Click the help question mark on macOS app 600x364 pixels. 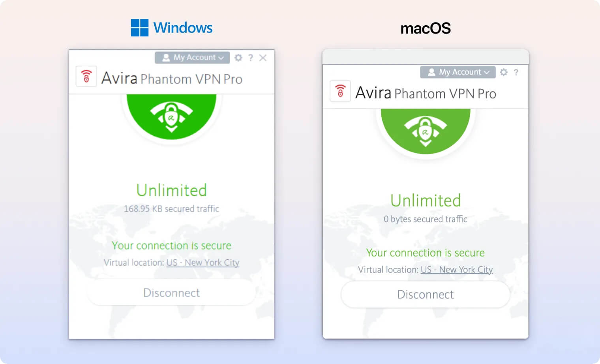516,72
